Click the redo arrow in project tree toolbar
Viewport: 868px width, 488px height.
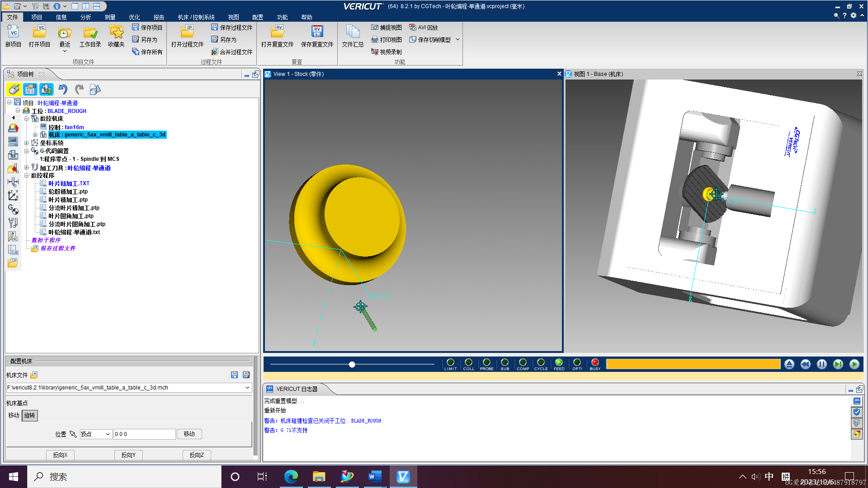pyautogui.click(x=79, y=89)
